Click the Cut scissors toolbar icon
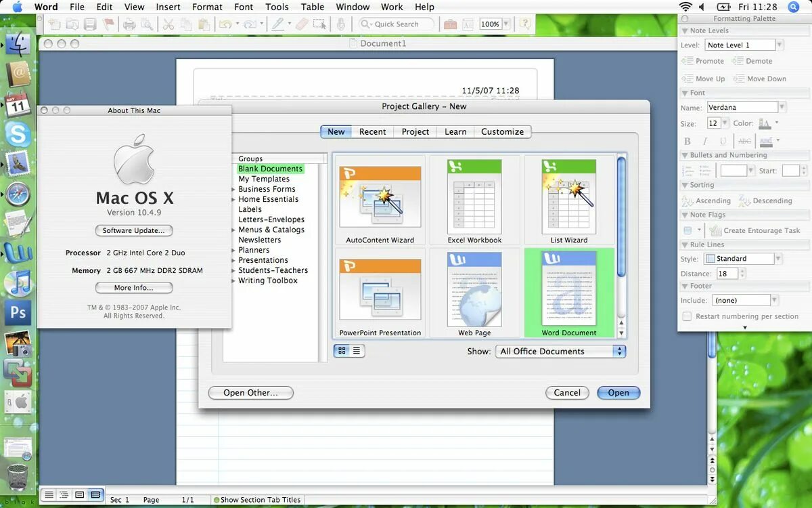The image size is (812, 508). pyautogui.click(x=168, y=24)
